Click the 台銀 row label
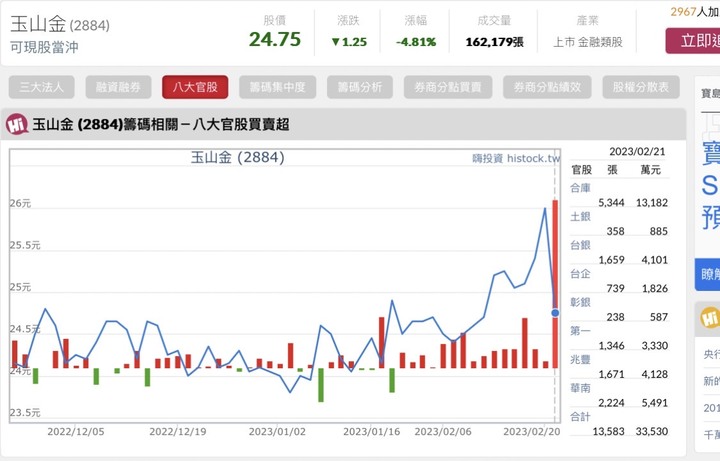The image size is (720, 461). coord(580,245)
